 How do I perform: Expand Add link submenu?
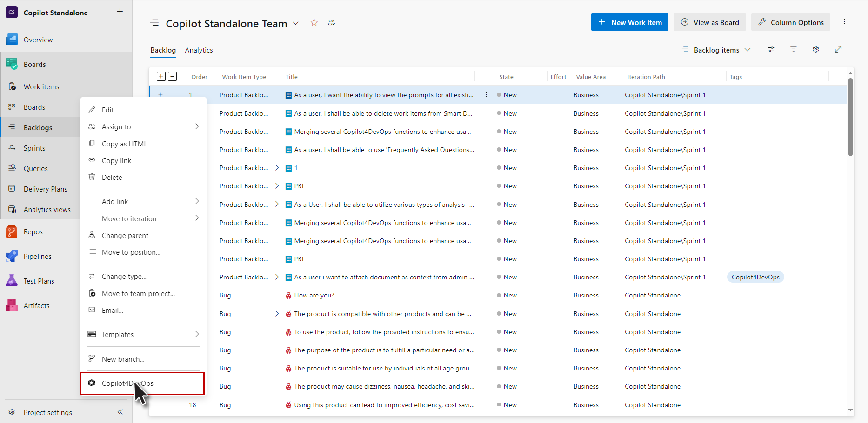(x=197, y=201)
